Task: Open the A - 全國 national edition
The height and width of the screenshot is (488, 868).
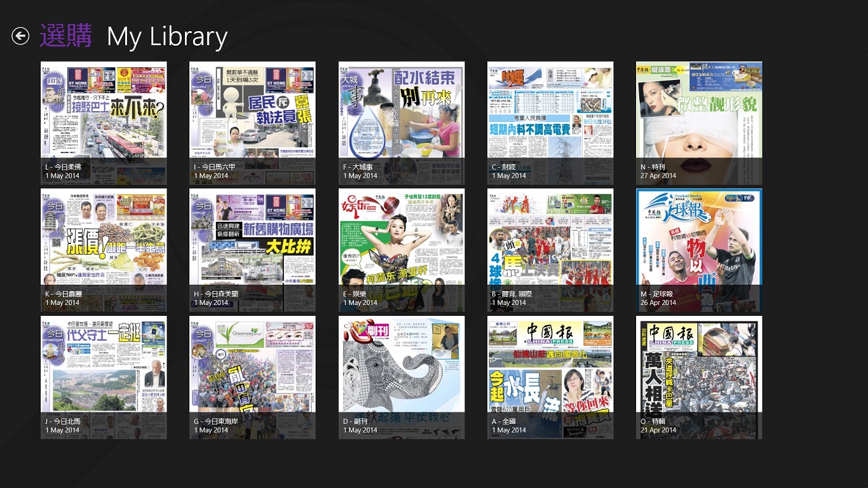Action: tap(550, 369)
